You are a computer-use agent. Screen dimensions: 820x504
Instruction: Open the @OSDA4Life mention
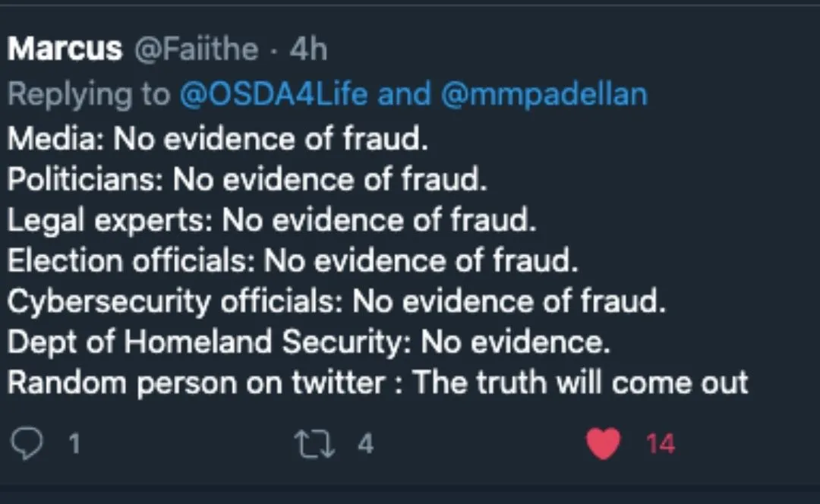pos(273,96)
